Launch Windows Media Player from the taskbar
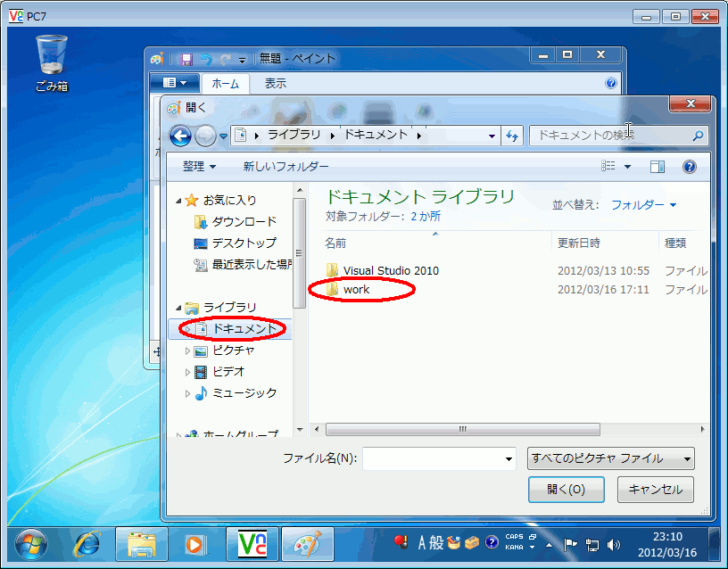Viewport: 728px width, 569px height. [x=194, y=543]
